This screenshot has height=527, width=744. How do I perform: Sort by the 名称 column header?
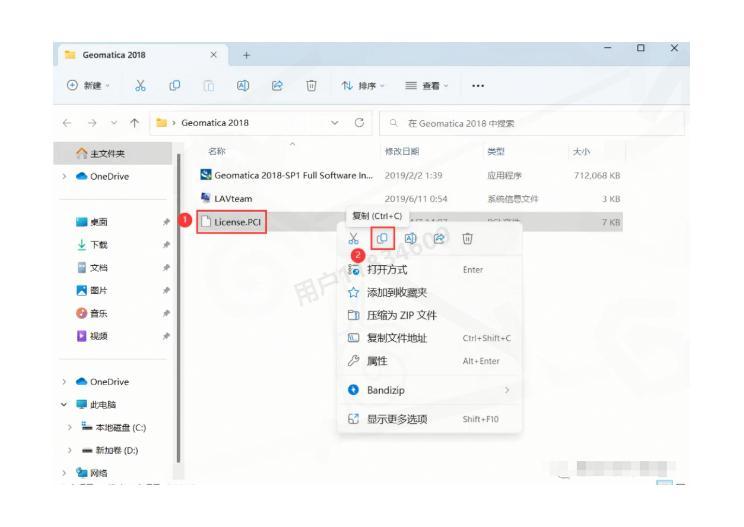click(x=217, y=151)
